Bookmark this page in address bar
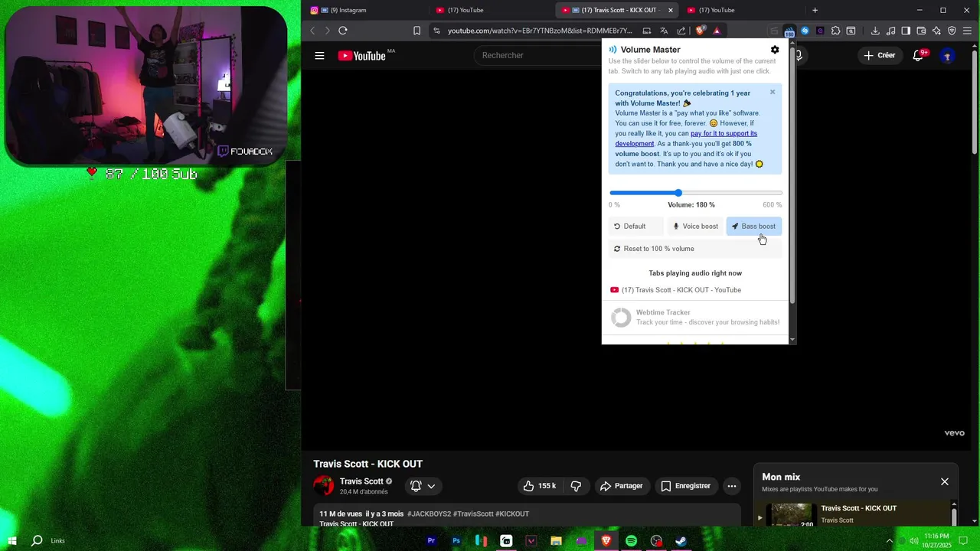Screen dimensions: 980x551 tap(416, 31)
